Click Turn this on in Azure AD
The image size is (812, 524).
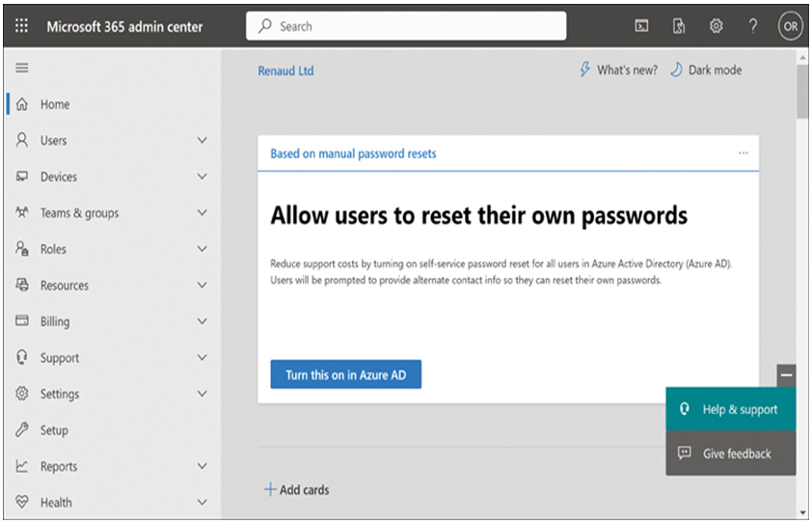point(346,374)
